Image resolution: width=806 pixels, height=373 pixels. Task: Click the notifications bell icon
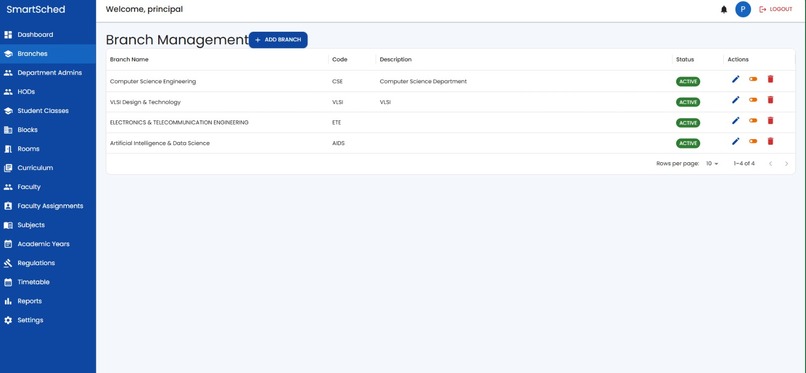(x=724, y=9)
